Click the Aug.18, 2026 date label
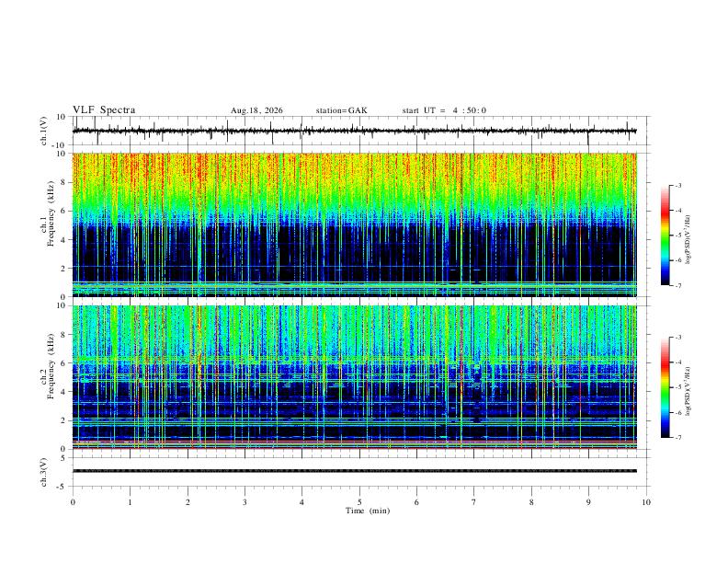Viewport: 728px width, 563px height. tap(256, 110)
